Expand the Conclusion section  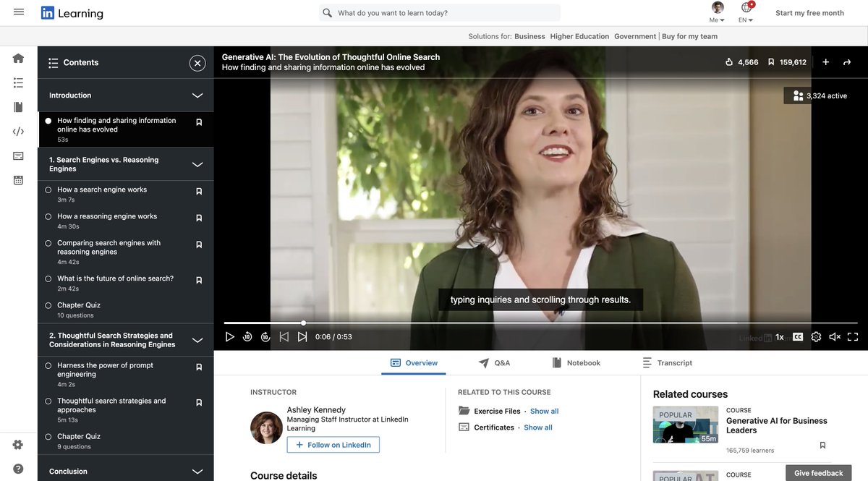(x=197, y=472)
